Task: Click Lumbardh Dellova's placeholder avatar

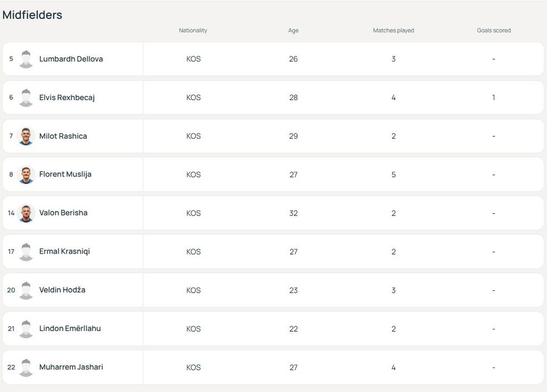Action: pos(26,59)
